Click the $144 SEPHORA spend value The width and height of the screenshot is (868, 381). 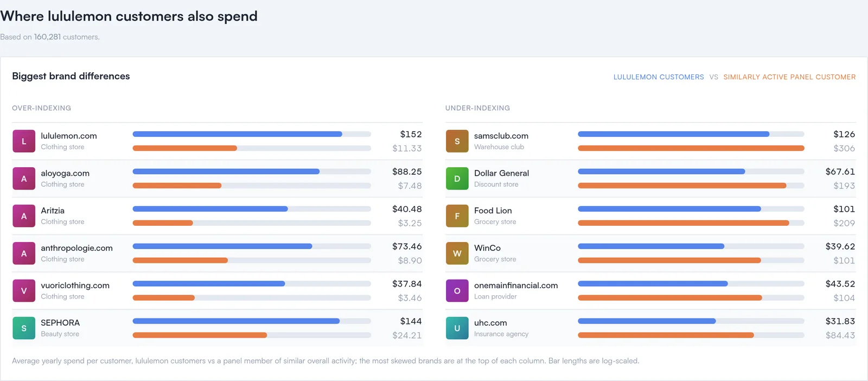[x=411, y=321]
